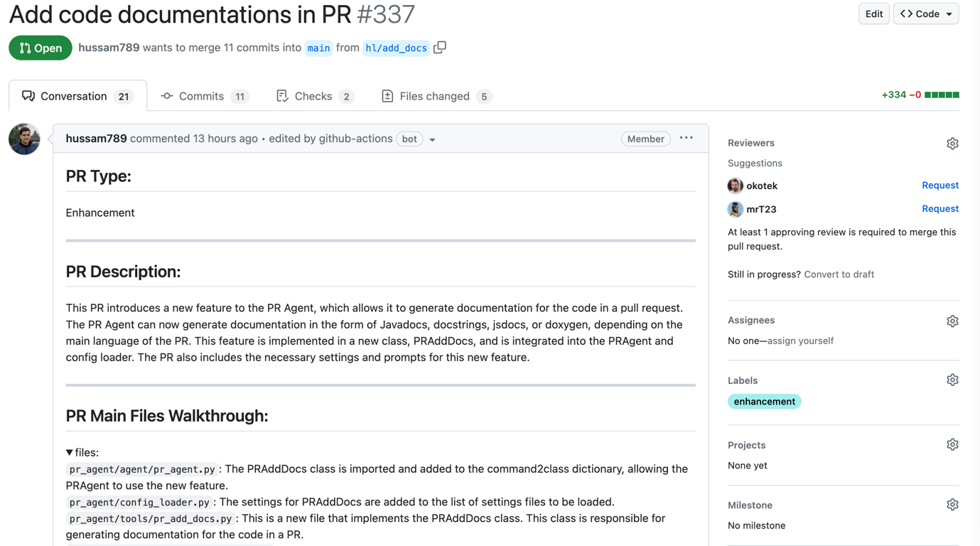Open the comment three-dots options menu
Viewport: 980px width, 546px height.
686,139
